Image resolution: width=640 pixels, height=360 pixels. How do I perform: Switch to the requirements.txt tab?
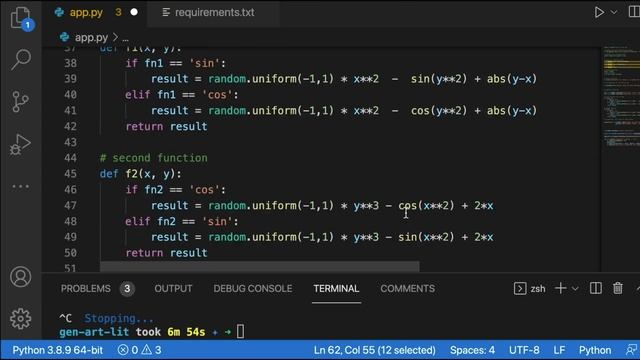[x=214, y=12]
